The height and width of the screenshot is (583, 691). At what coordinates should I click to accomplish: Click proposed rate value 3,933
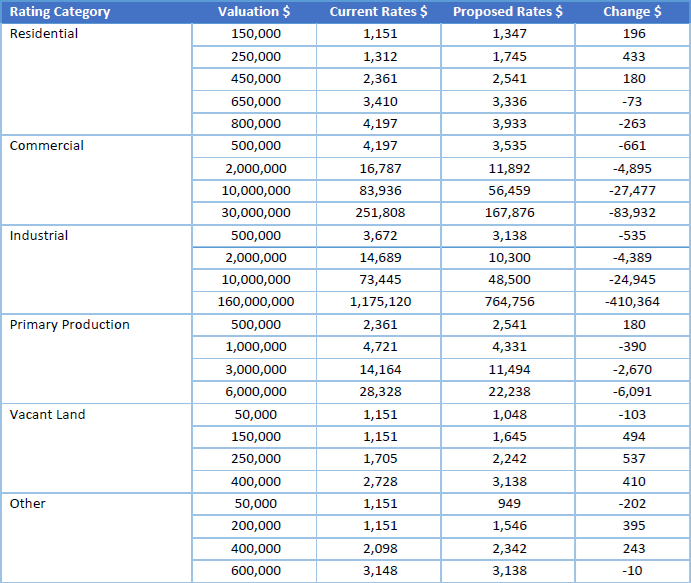click(509, 124)
